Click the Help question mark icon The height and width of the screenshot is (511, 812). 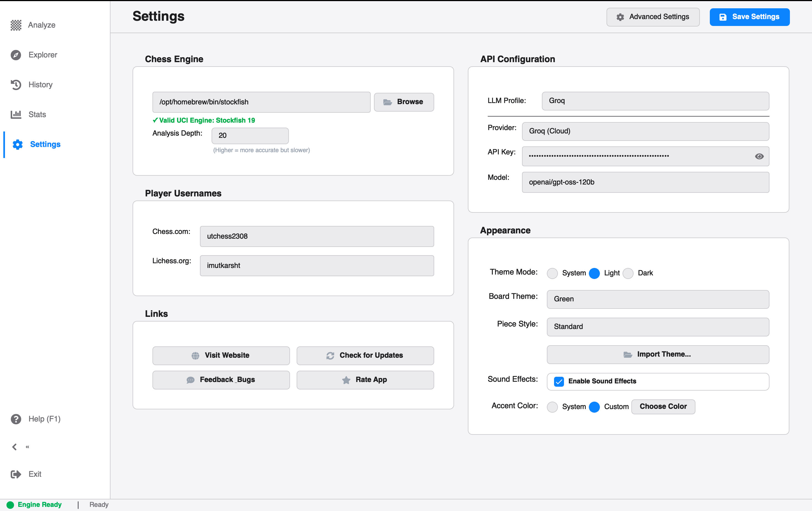tap(16, 419)
